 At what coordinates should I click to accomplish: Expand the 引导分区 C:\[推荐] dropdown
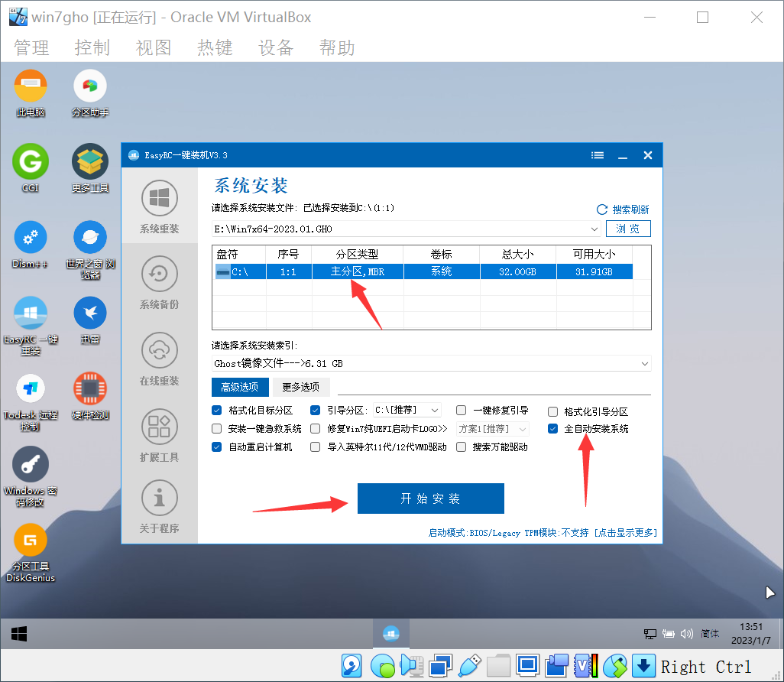(435, 411)
